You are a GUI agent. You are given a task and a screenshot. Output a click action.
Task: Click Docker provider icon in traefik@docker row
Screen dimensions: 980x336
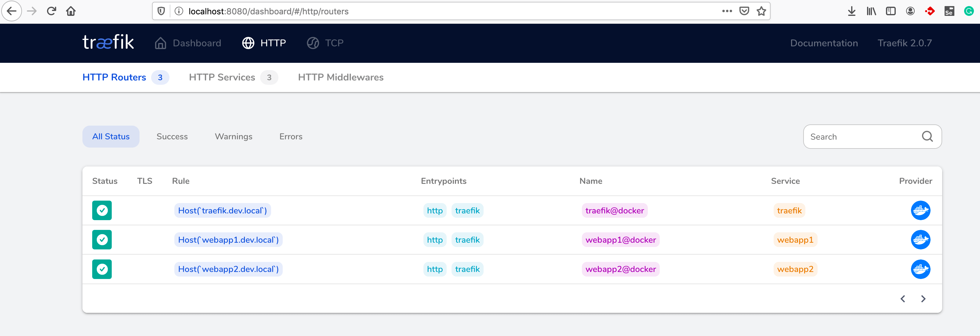[921, 210]
